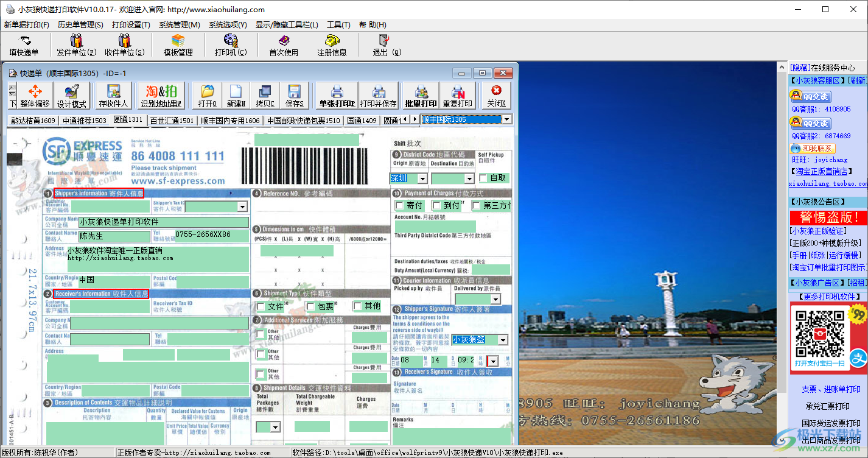Screen dimensions: 868x458
Task: Open 模板管理 template manager
Action: (x=178, y=46)
